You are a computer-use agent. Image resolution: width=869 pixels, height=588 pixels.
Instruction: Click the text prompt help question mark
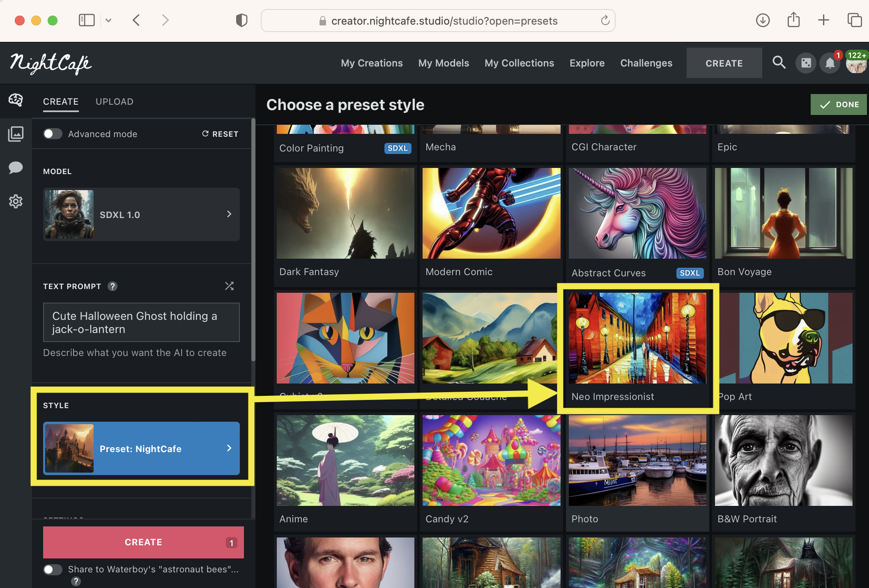click(113, 286)
